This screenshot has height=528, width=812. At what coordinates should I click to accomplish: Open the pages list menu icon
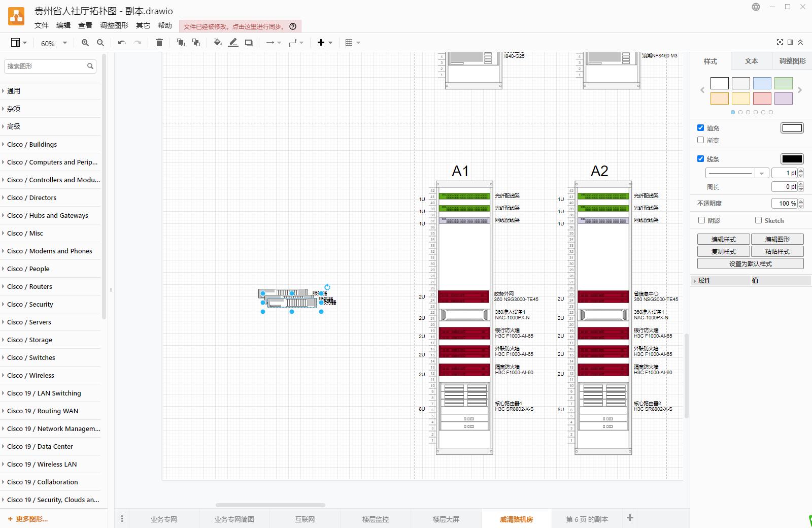coord(122,519)
